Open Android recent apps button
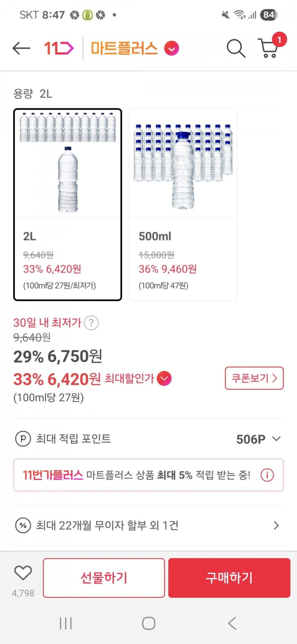Image resolution: width=297 pixels, height=644 pixels. pyautogui.click(x=66, y=623)
